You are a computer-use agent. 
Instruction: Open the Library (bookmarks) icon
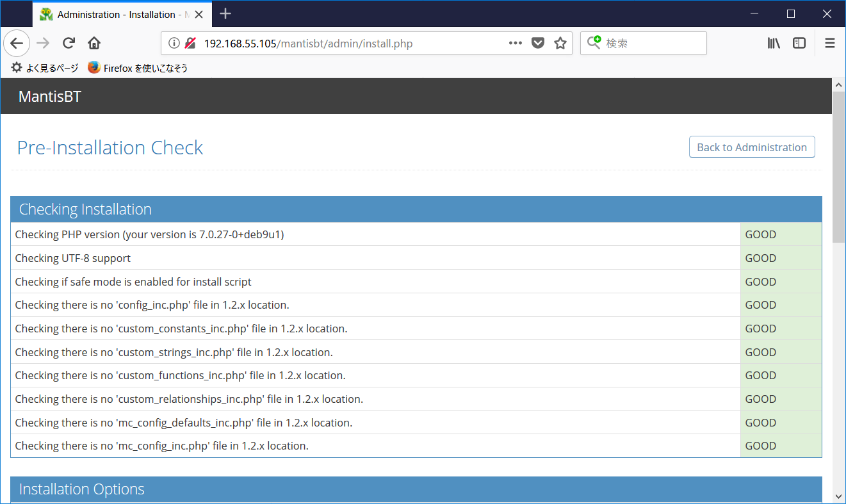[x=773, y=43]
